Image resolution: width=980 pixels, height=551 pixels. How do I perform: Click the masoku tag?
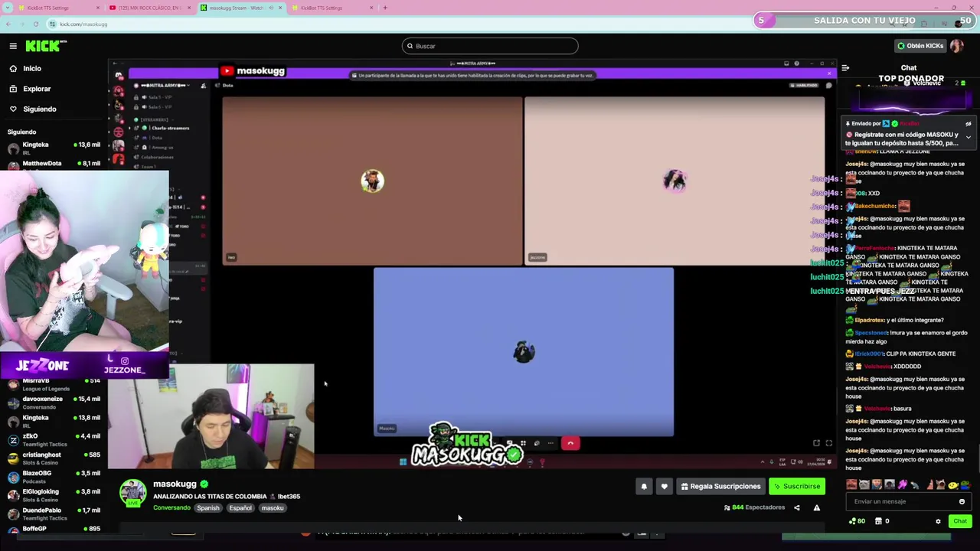point(273,508)
